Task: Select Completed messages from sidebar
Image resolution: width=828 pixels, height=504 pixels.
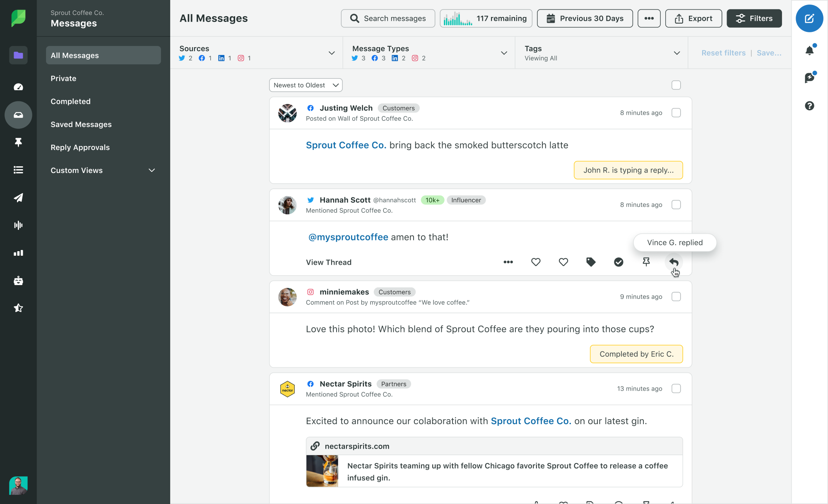Action: [70, 101]
